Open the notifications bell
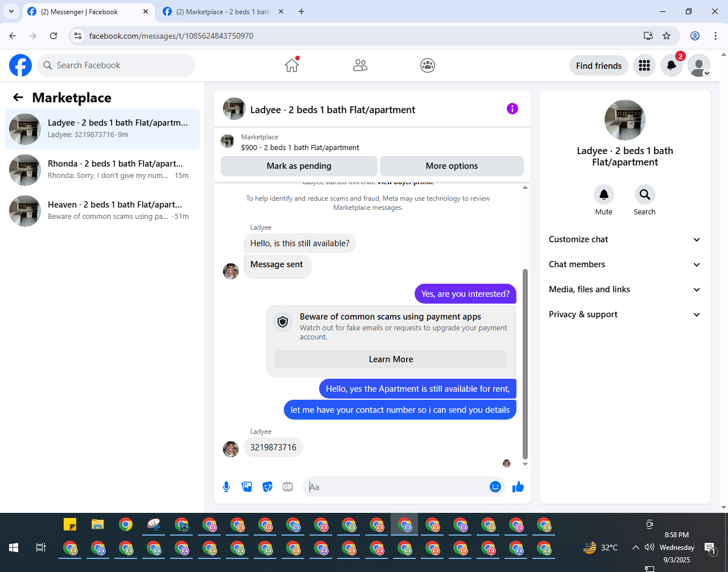Image resolution: width=728 pixels, height=572 pixels. click(x=672, y=65)
